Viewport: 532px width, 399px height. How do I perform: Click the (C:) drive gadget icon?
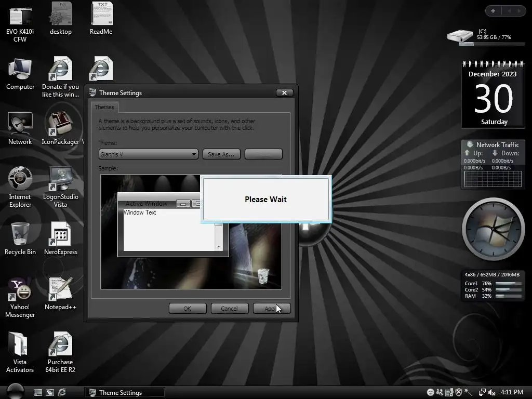pos(460,36)
